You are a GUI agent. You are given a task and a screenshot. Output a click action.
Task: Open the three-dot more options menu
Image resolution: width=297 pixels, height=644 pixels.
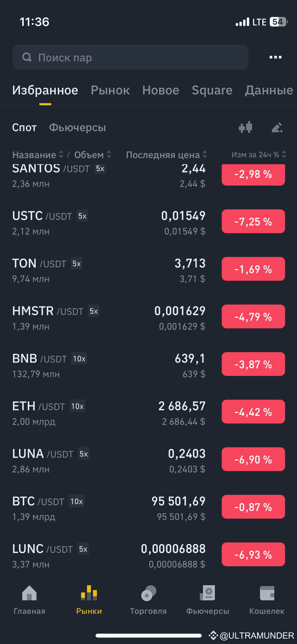[x=275, y=57]
